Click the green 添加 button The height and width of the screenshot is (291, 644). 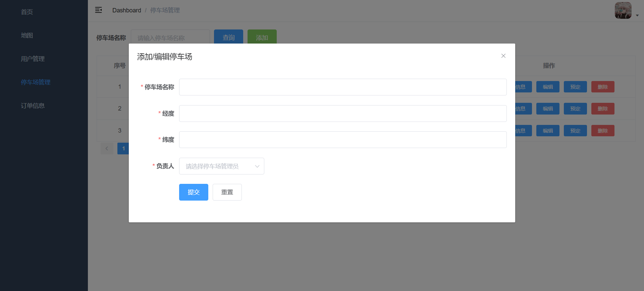262,37
